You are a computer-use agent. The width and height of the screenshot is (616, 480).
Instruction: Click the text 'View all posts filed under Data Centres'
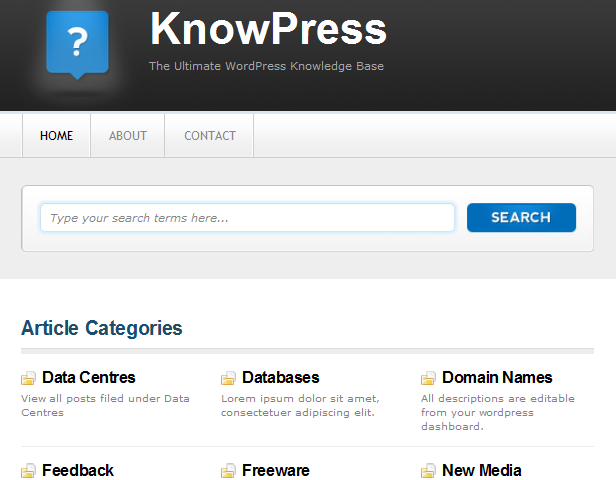105,405
